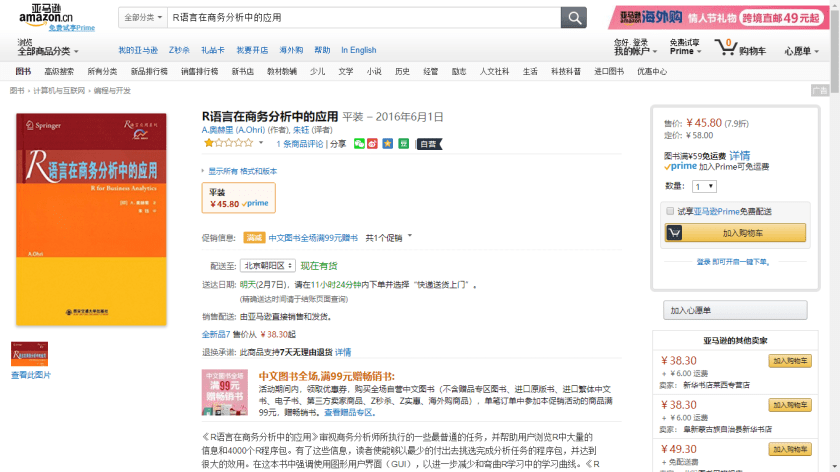Image resolution: width=840 pixels, height=472 pixels.
Task: Open the 新品排行榜 tab in books navigation
Action: click(148, 72)
